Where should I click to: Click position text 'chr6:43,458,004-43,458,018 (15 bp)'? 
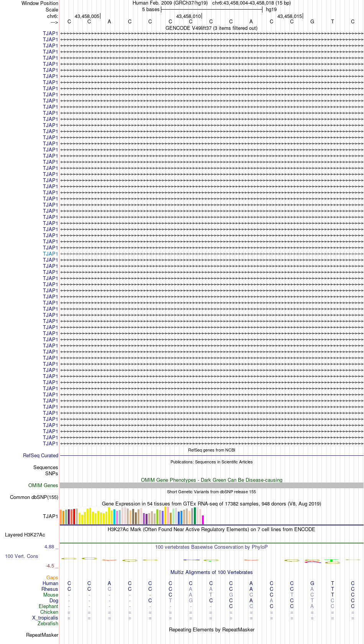251,3
